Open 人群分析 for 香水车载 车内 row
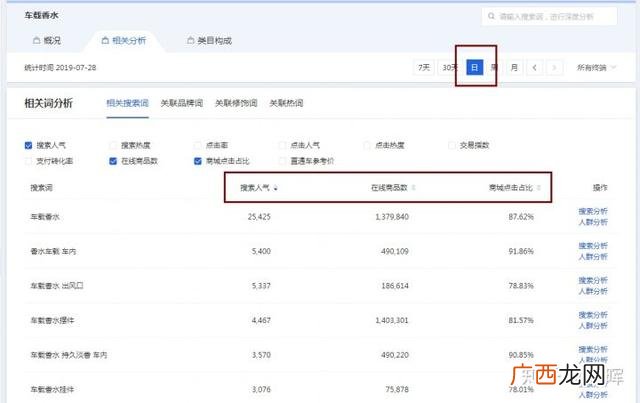This screenshot has width=640, height=403. [x=593, y=256]
